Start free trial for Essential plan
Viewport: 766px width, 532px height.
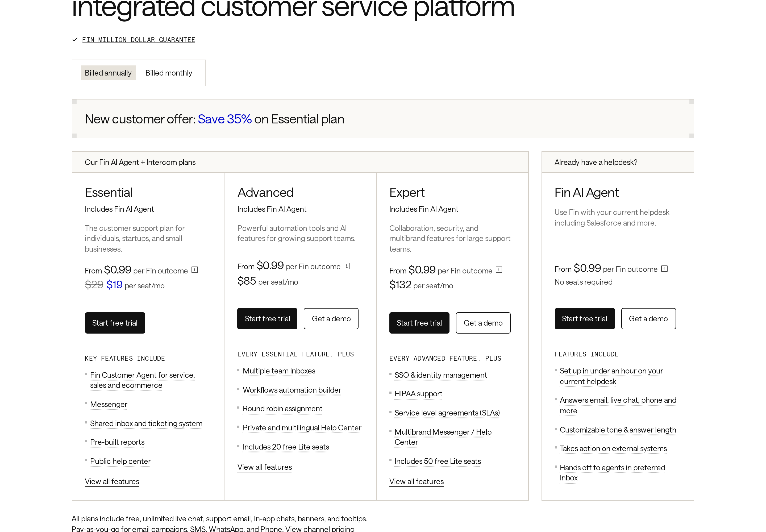(x=115, y=323)
